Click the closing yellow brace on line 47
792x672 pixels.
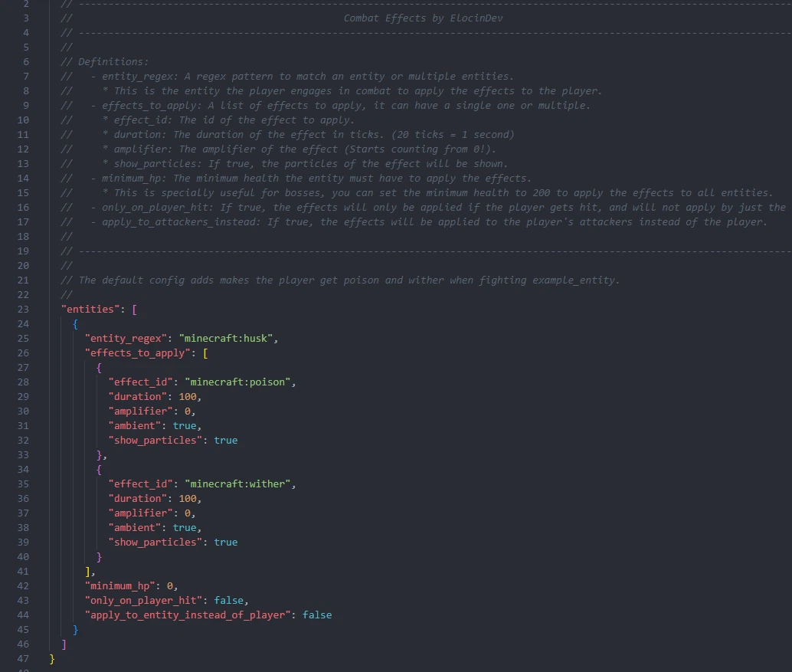coord(52,659)
